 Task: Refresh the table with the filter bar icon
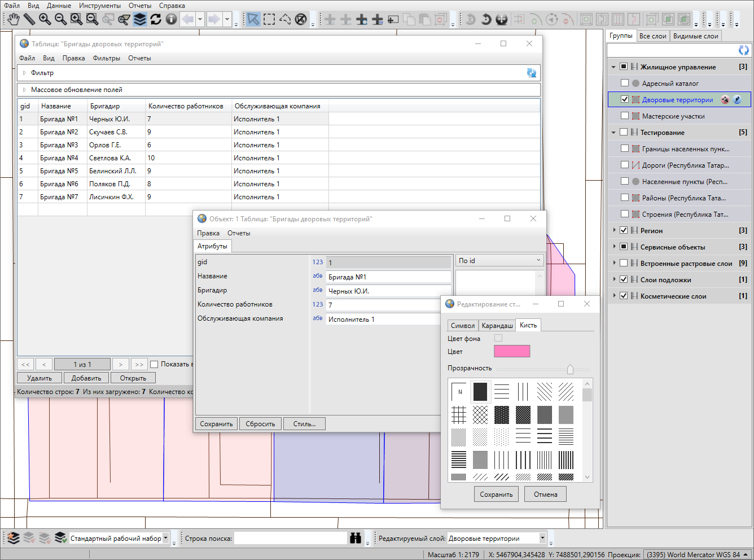(x=531, y=73)
